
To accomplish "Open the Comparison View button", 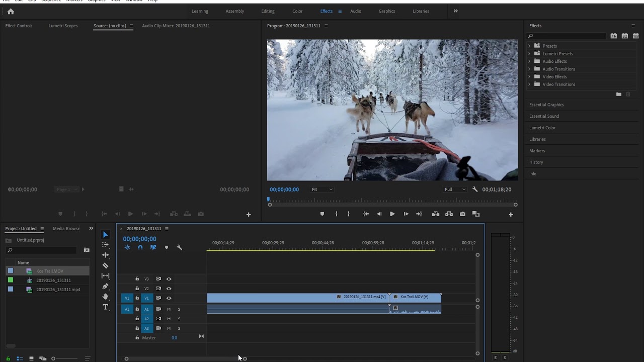I will [476, 214].
